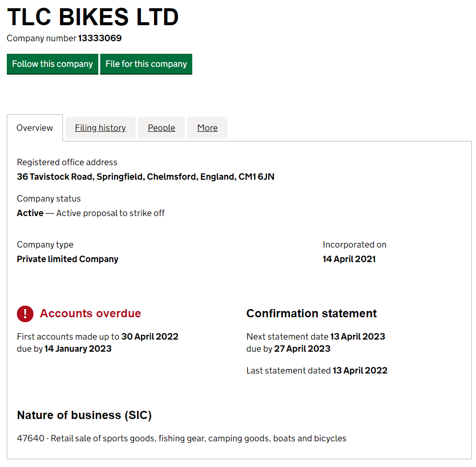
Task: Click the red Accounts overdue warning icon
Action: pos(25,314)
